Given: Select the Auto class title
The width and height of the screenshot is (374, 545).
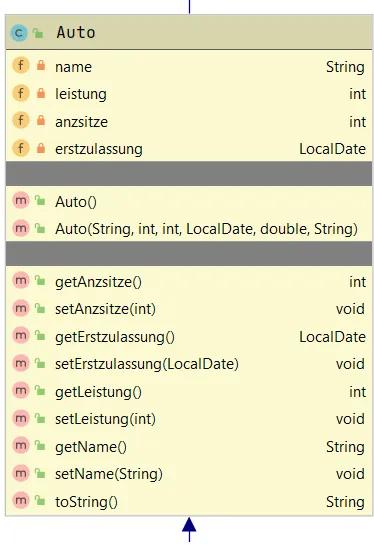Looking at the screenshot, I should (76, 33).
